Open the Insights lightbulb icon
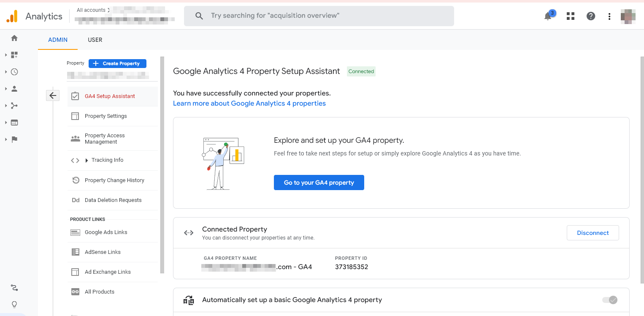This screenshot has width=644, height=316. pyautogui.click(x=14, y=304)
